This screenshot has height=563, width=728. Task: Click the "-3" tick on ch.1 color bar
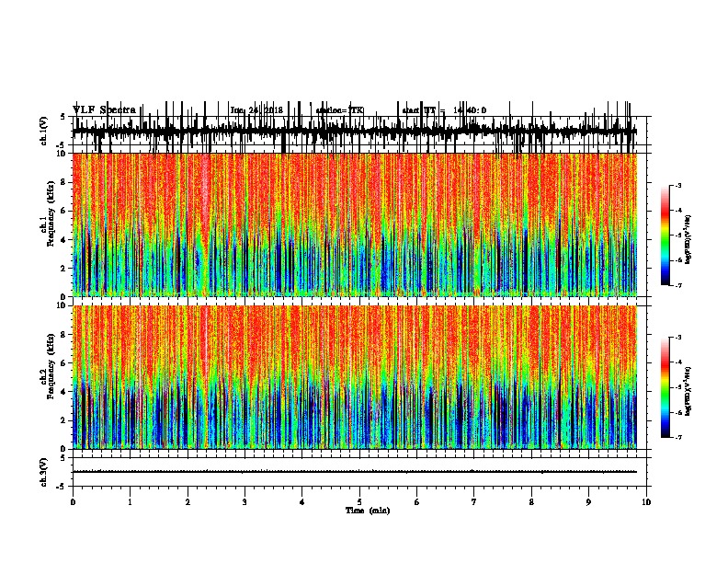pyautogui.click(x=677, y=185)
